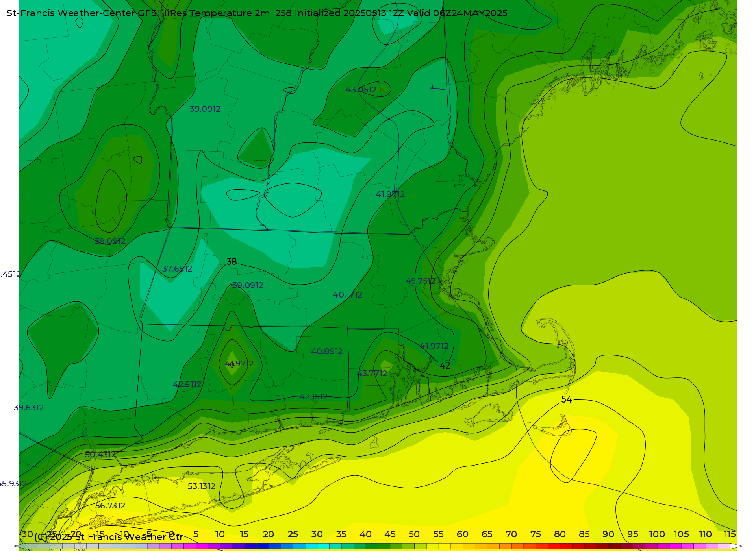This screenshot has height=551, width=756.
Task: Click the 37.6512 temperature reading
Action: pyautogui.click(x=177, y=269)
